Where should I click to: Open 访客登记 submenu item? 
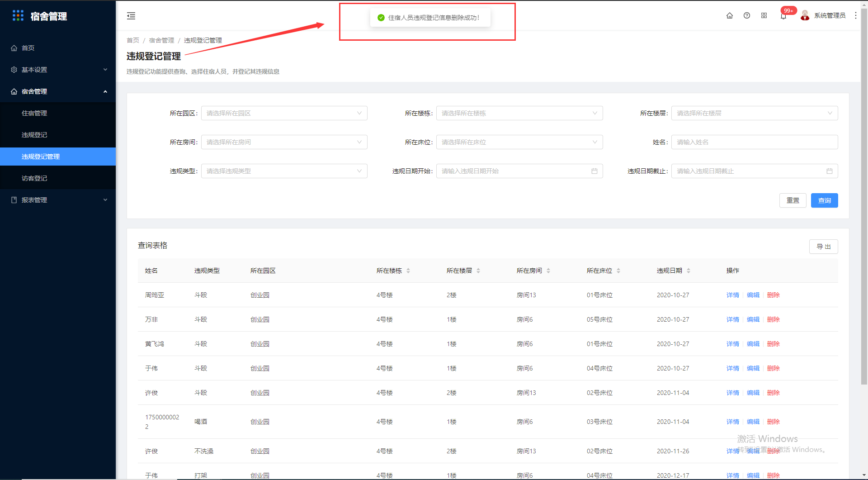pyautogui.click(x=58, y=178)
